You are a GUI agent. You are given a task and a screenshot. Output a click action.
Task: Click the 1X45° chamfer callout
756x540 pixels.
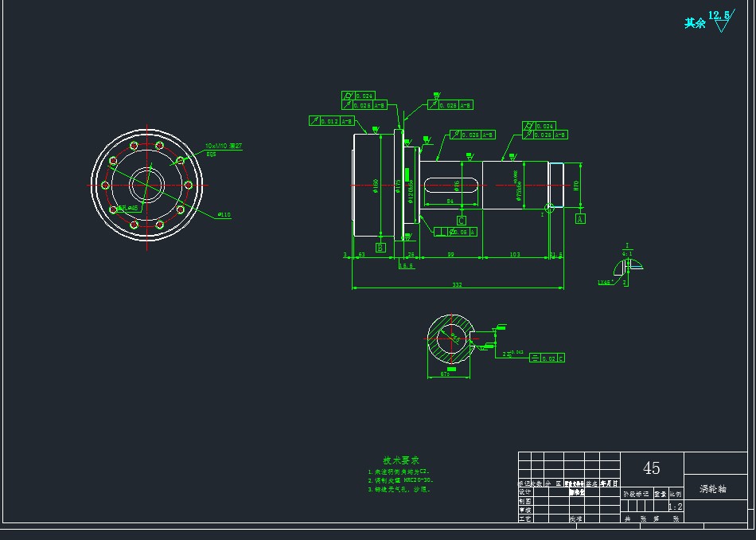tap(605, 282)
